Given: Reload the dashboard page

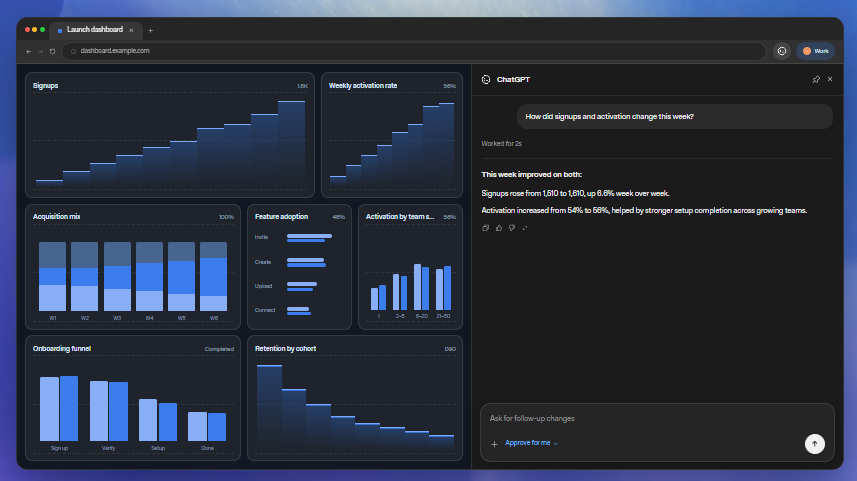Looking at the screenshot, I should click(52, 51).
